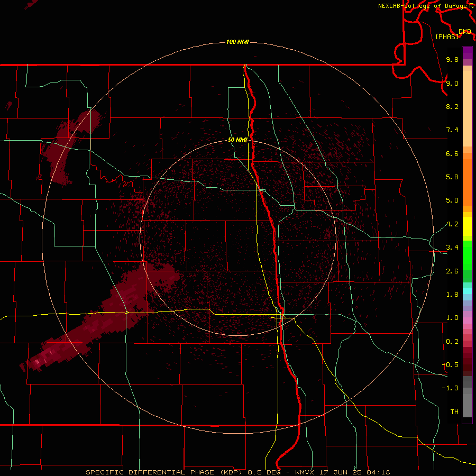Screen dimensions: 476x476
Task: Click the 6.6 value on the color scale
Action: 452,153
